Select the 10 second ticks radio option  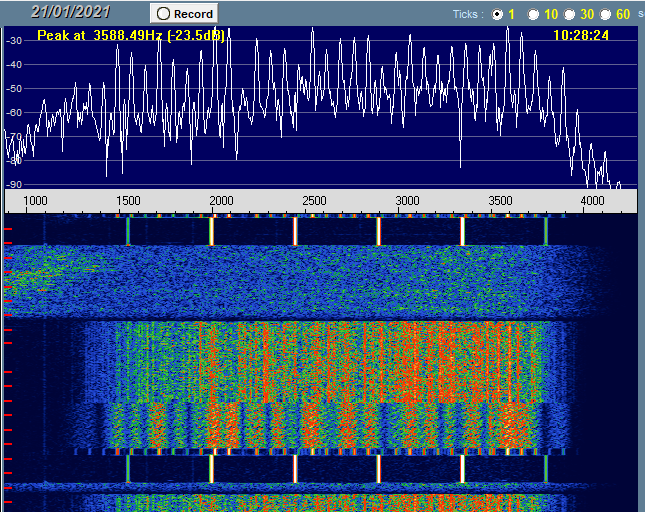pos(533,15)
